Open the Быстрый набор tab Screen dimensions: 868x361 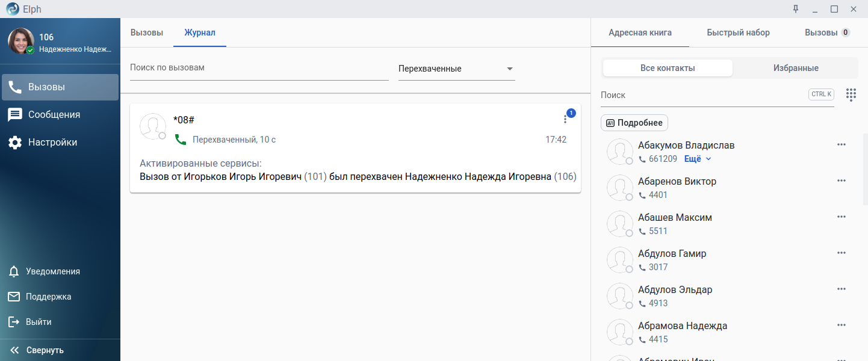click(738, 32)
